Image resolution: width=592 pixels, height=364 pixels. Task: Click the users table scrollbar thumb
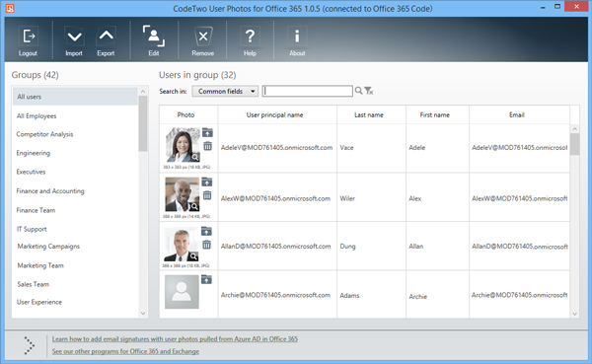coord(574,144)
